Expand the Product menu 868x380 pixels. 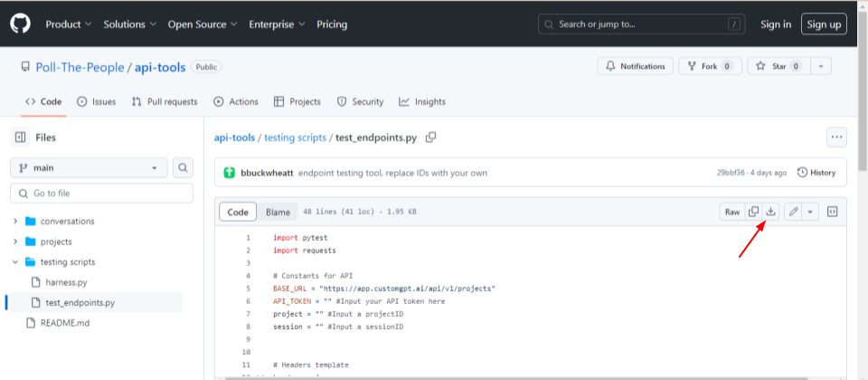click(x=69, y=24)
